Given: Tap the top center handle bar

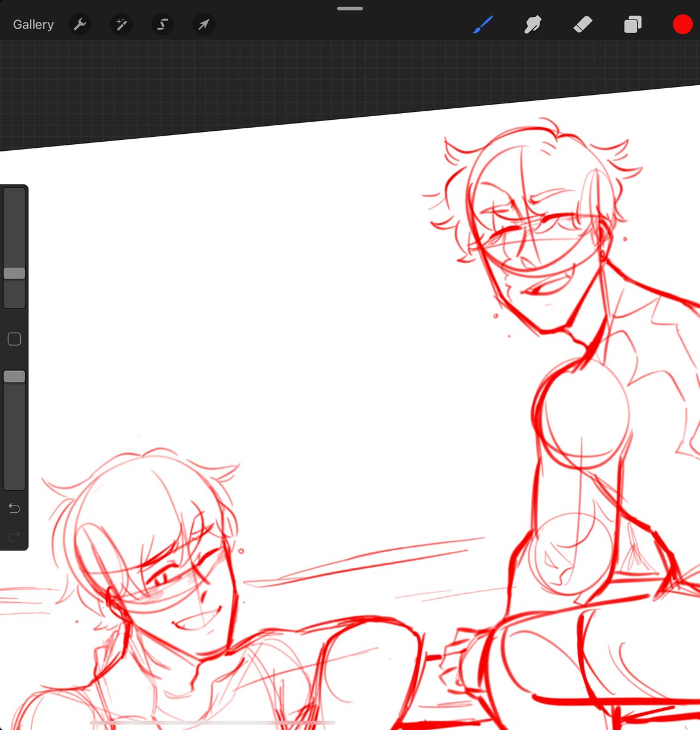Looking at the screenshot, I should [x=350, y=9].
